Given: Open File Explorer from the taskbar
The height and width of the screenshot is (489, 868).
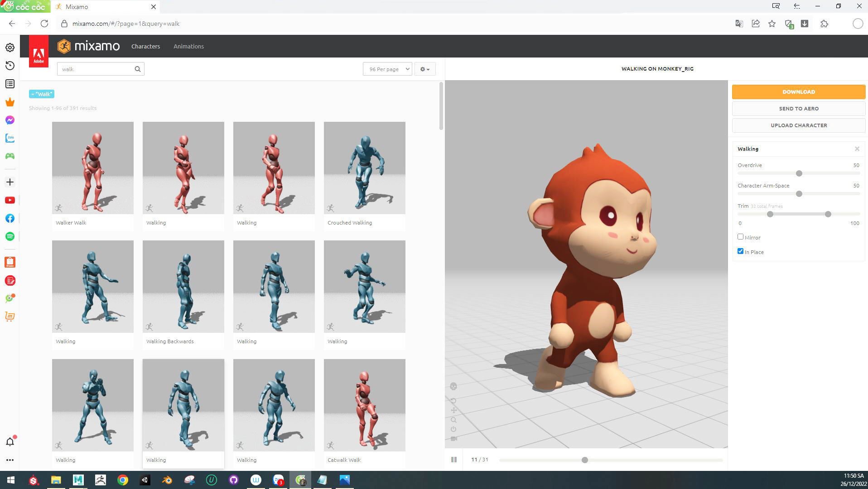Looking at the screenshot, I should pos(56,480).
